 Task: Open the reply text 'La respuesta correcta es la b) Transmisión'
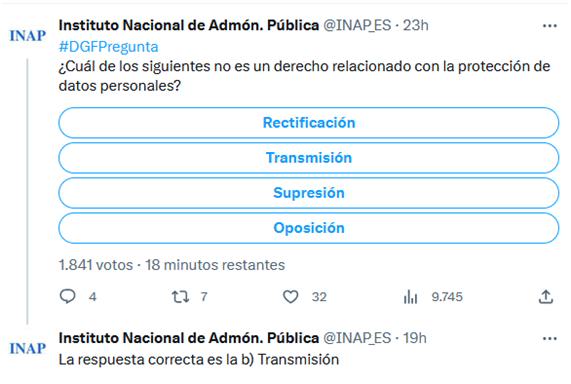(x=199, y=360)
